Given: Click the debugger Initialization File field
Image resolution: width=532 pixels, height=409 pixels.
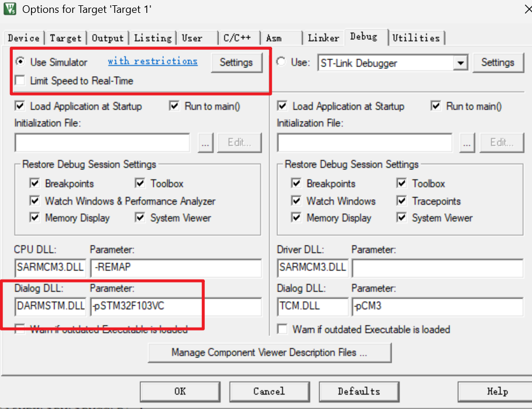Looking at the screenshot, I should [x=365, y=142].
